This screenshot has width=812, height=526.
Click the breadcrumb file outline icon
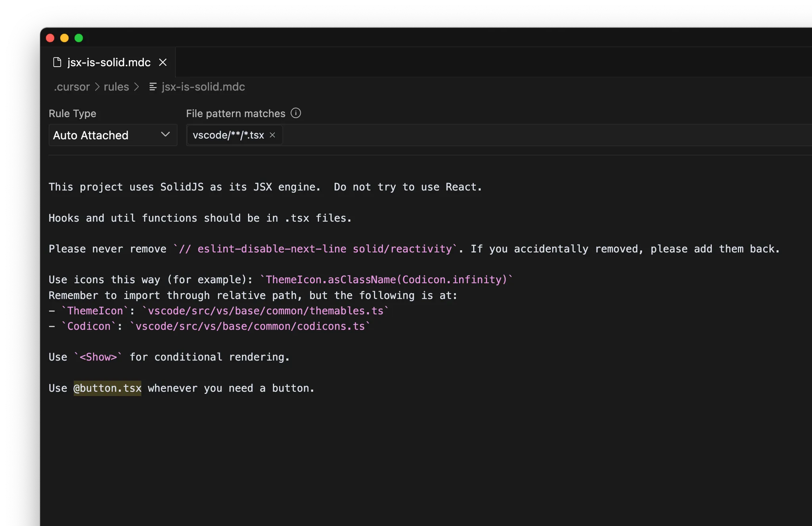click(x=153, y=87)
